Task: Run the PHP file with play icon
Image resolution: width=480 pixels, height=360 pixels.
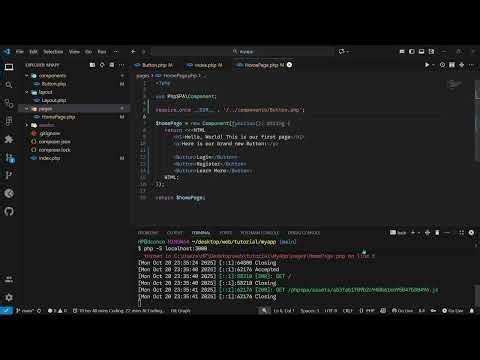Action: [427, 65]
